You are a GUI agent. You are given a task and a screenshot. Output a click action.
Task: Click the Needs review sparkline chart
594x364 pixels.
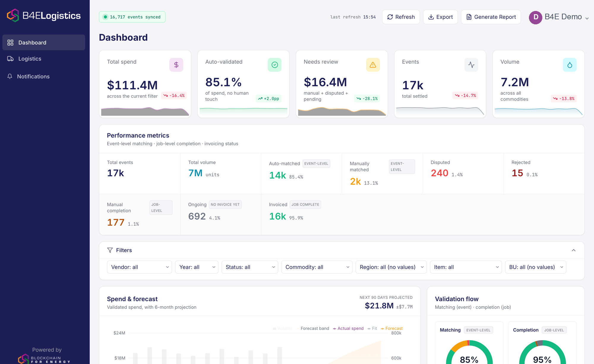point(342,111)
